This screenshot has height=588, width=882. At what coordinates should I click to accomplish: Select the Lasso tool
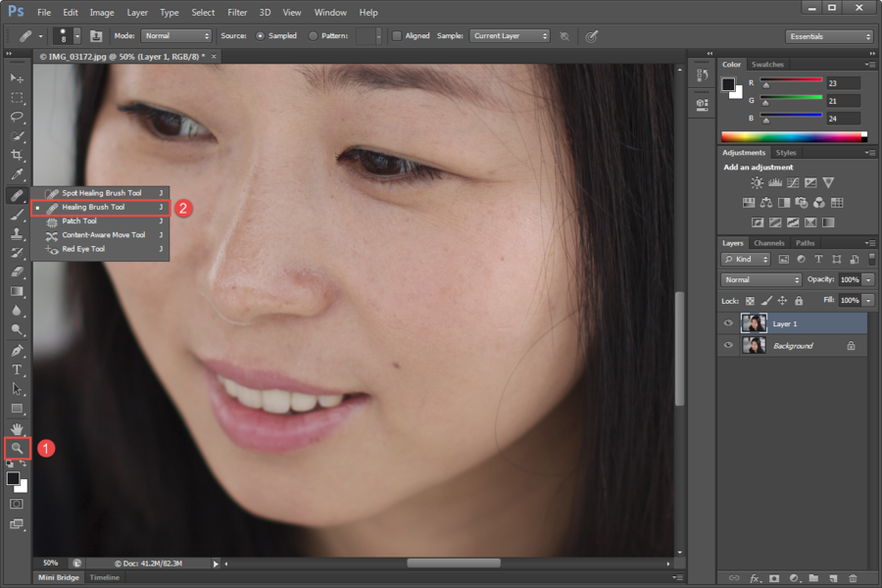click(17, 117)
